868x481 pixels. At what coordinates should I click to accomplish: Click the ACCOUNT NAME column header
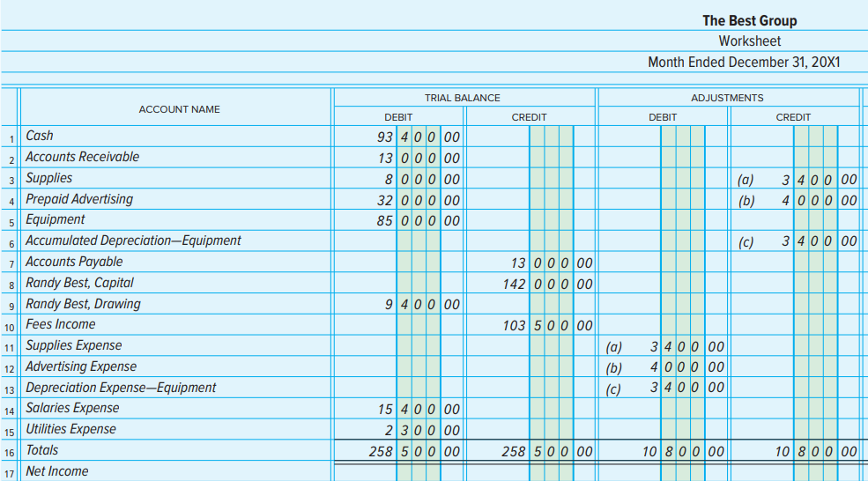coord(179,109)
